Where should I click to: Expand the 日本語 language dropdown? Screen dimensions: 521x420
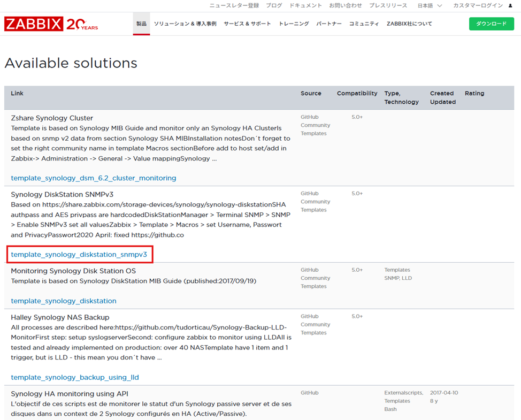[x=430, y=6]
